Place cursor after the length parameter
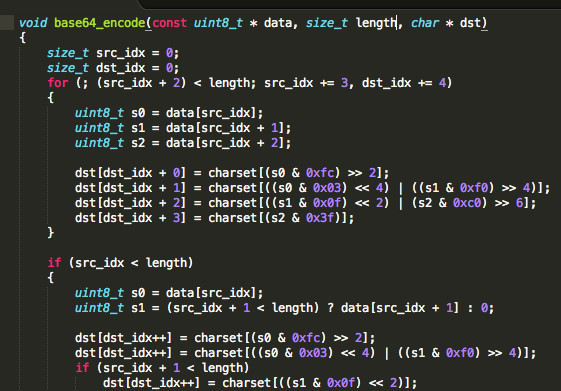The width and height of the screenshot is (561, 391). click(x=396, y=23)
